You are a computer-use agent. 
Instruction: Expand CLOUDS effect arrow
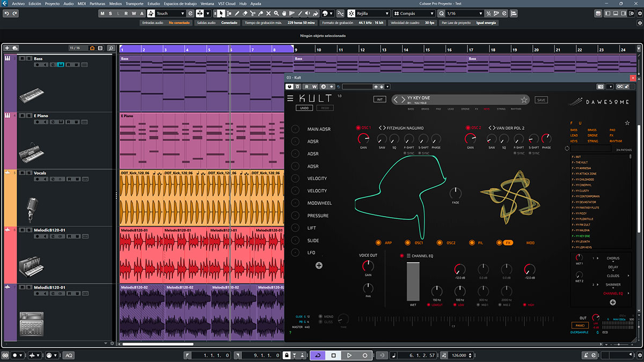pos(628,276)
